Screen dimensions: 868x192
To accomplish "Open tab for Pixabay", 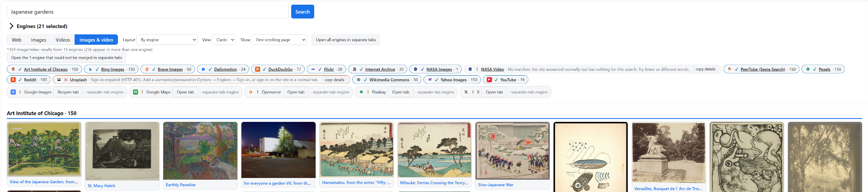I will pos(401,92).
